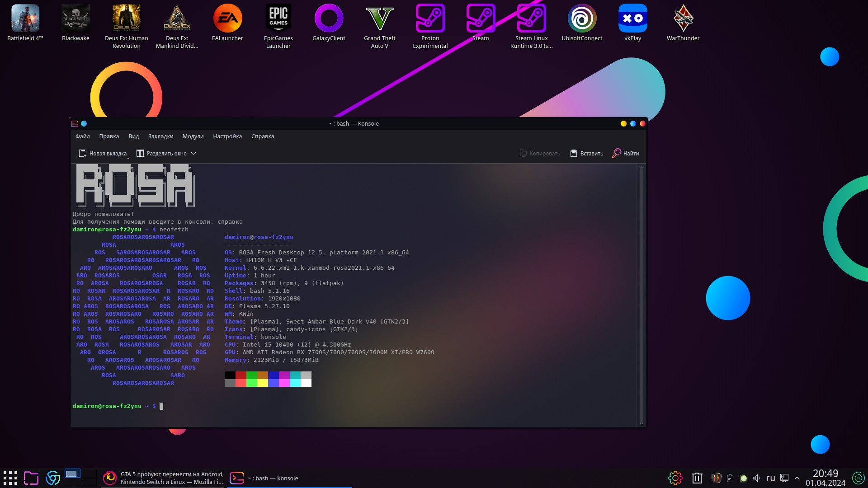Open the file manager folder icon in taskbar
The image size is (868, 488).
(x=31, y=478)
